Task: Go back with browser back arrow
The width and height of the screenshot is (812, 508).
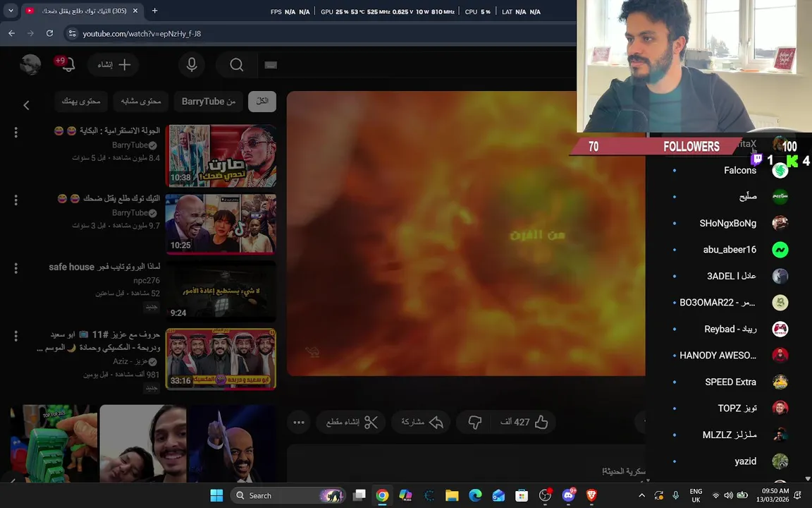Action: tap(11, 33)
